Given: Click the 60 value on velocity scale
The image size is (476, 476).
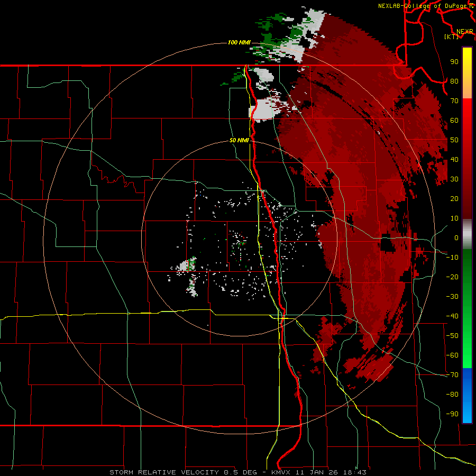Looking at the screenshot, I should (x=454, y=120).
